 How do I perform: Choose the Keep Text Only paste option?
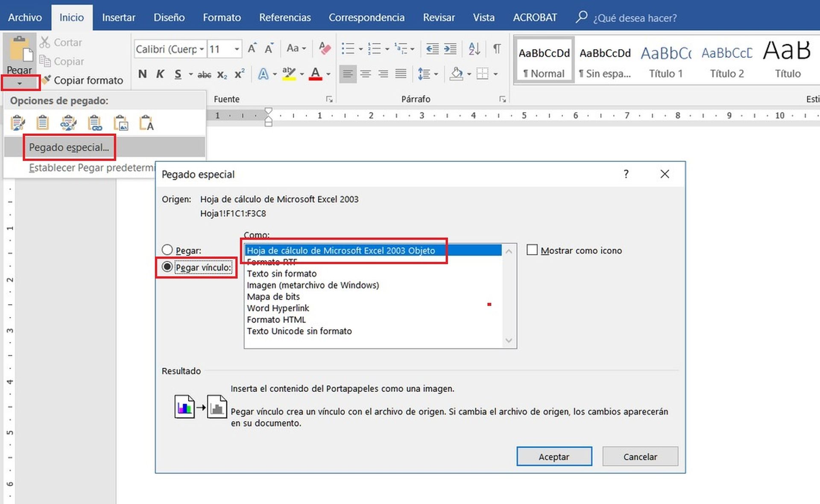[146, 123]
